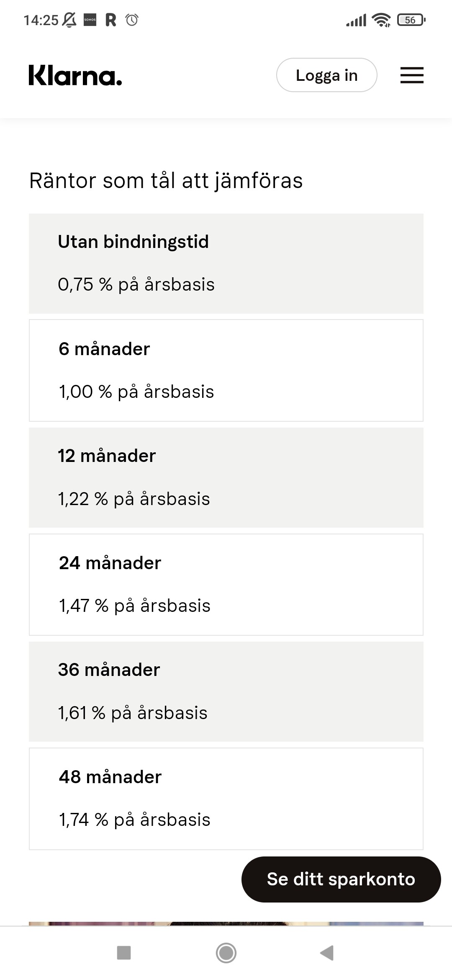Tap the battery indicator icon
Screen dimensions: 452x980
(412, 20)
